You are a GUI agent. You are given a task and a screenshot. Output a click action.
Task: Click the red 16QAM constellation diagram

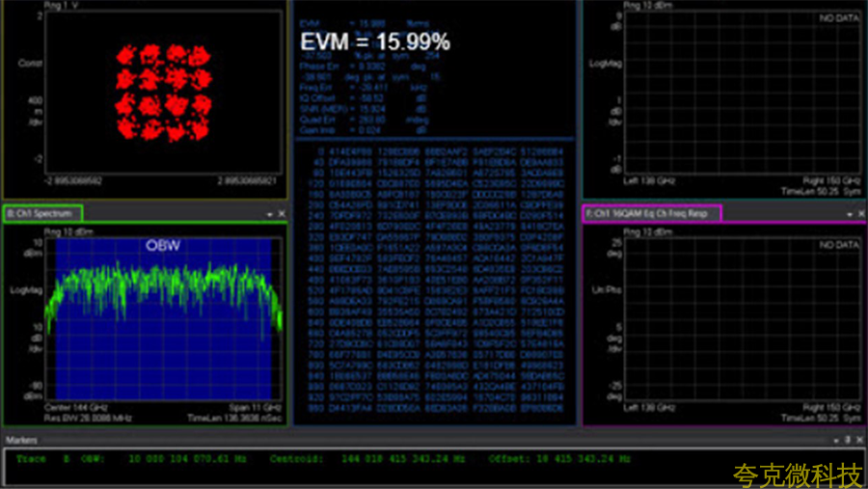coord(162,91)
